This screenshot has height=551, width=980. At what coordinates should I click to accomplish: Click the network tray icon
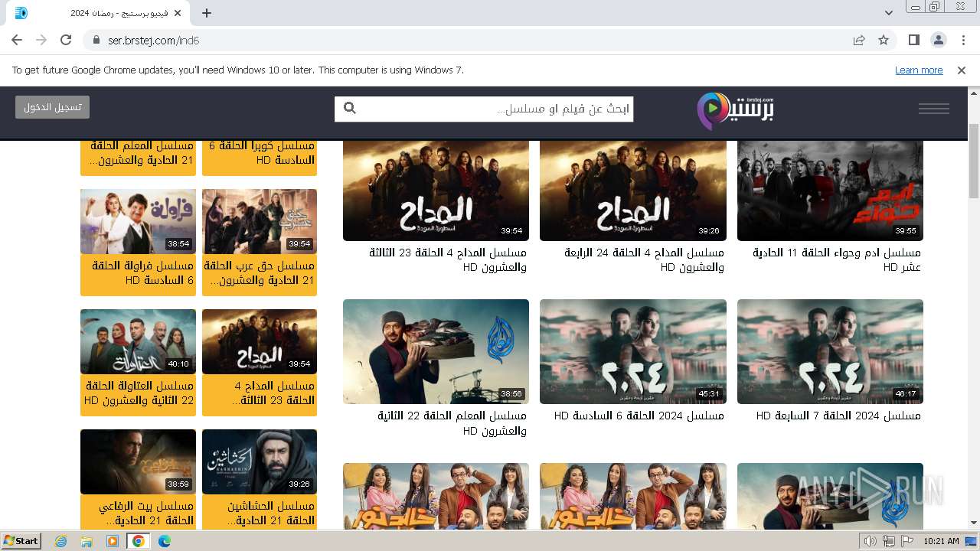coord(889,541)
